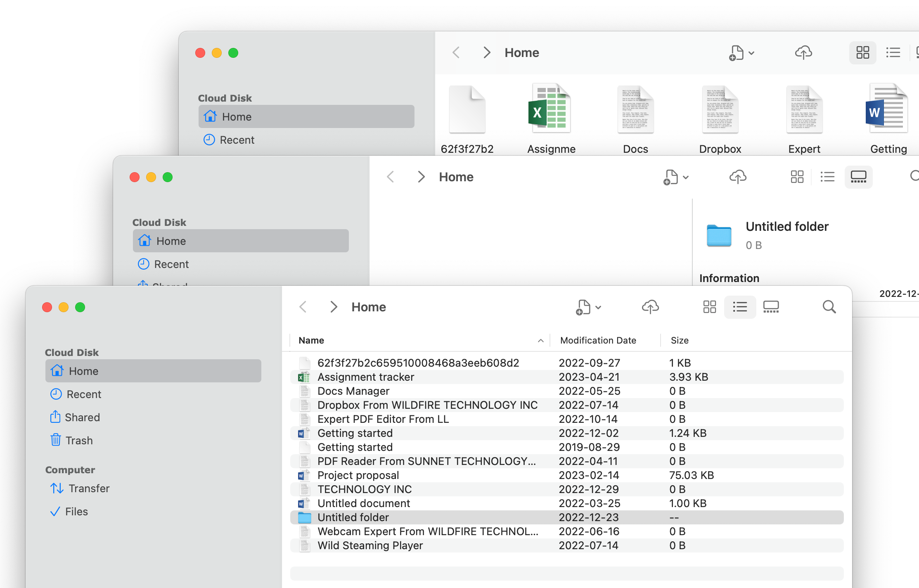Switch middle window to icon grid view

point(797,177)
